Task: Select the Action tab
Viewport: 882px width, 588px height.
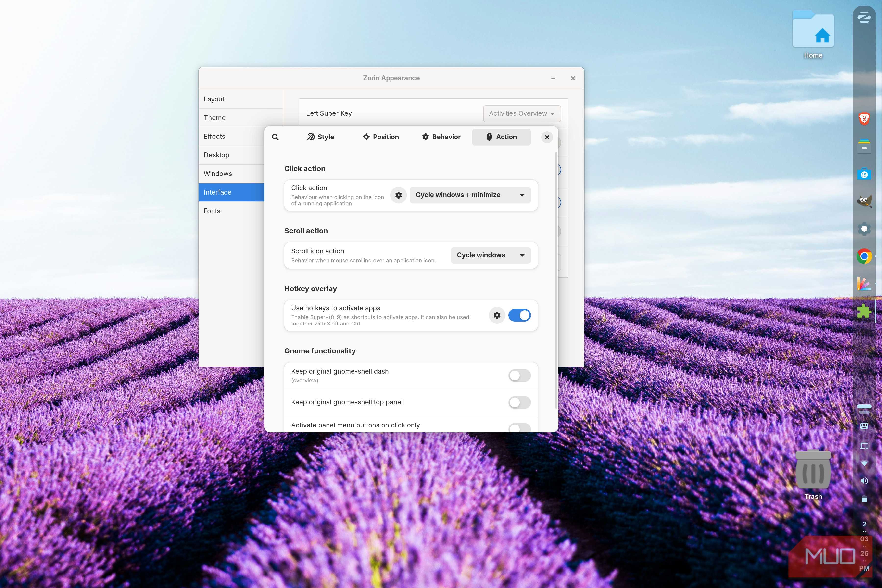Action: pos(501,137)
